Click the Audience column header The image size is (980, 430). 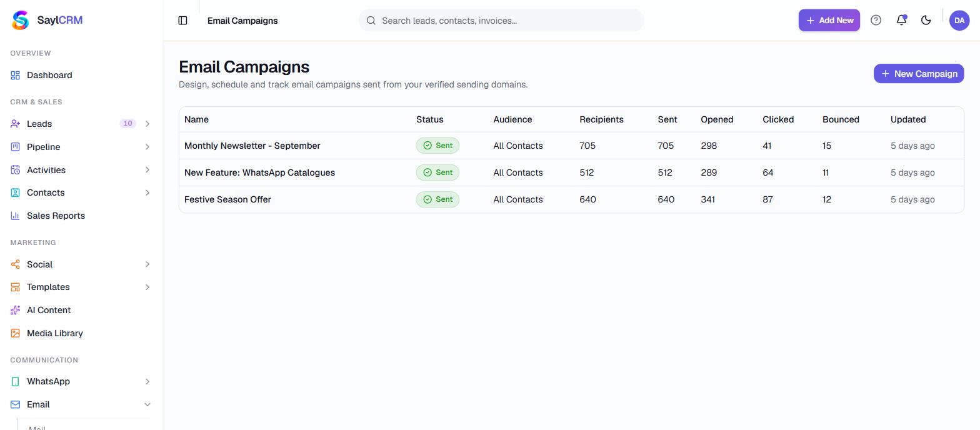512,119
